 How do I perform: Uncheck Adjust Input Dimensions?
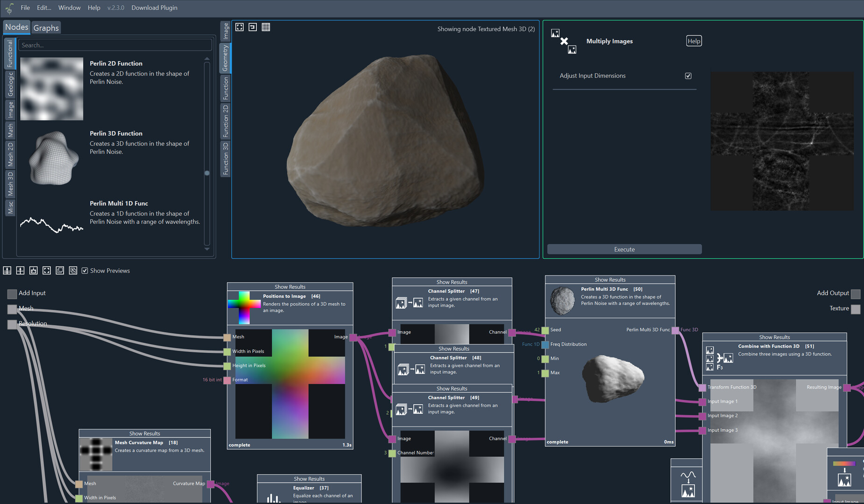[x=688, y=76]
